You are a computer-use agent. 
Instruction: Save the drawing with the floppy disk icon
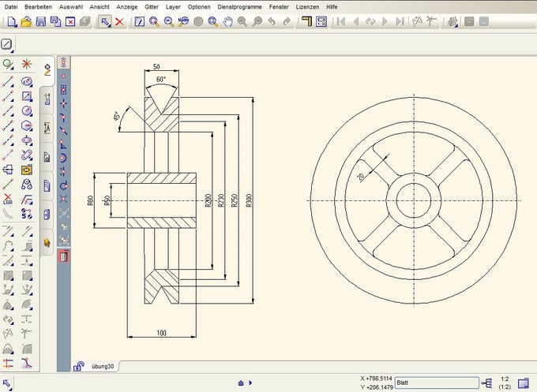click(x=41, y=22)
